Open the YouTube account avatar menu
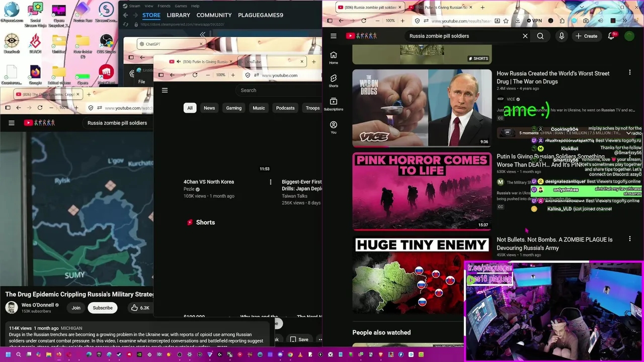This screenshot has height=362, width=644. tap(629, 36)
